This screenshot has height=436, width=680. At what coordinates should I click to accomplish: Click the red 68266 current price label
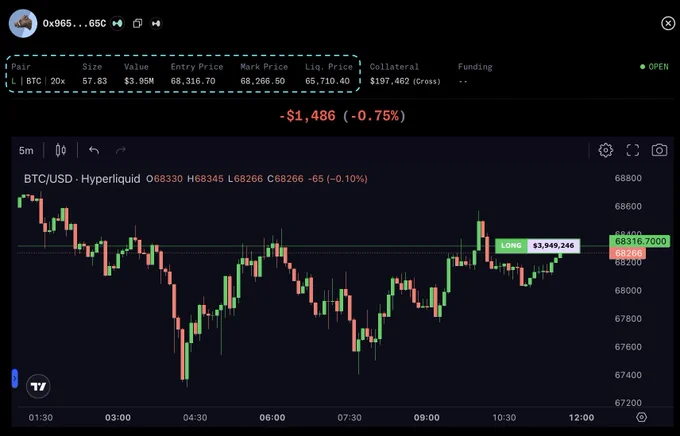click(x=628, y=253)
